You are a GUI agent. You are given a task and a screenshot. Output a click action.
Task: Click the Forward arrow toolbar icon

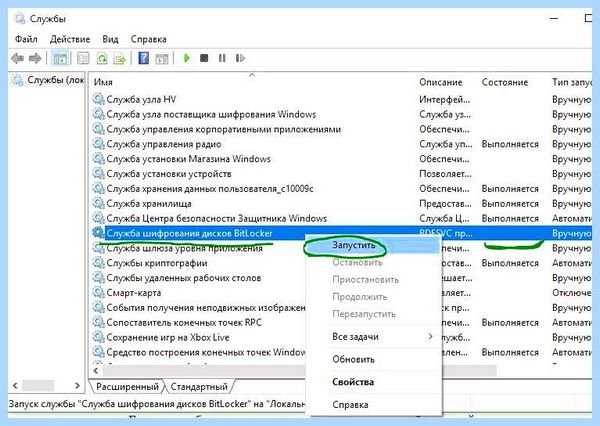35,59
